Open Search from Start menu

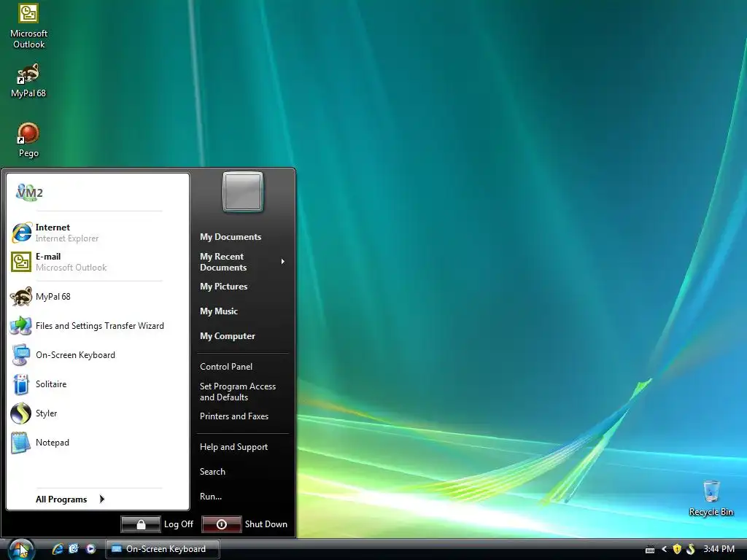tap(212, 472)
